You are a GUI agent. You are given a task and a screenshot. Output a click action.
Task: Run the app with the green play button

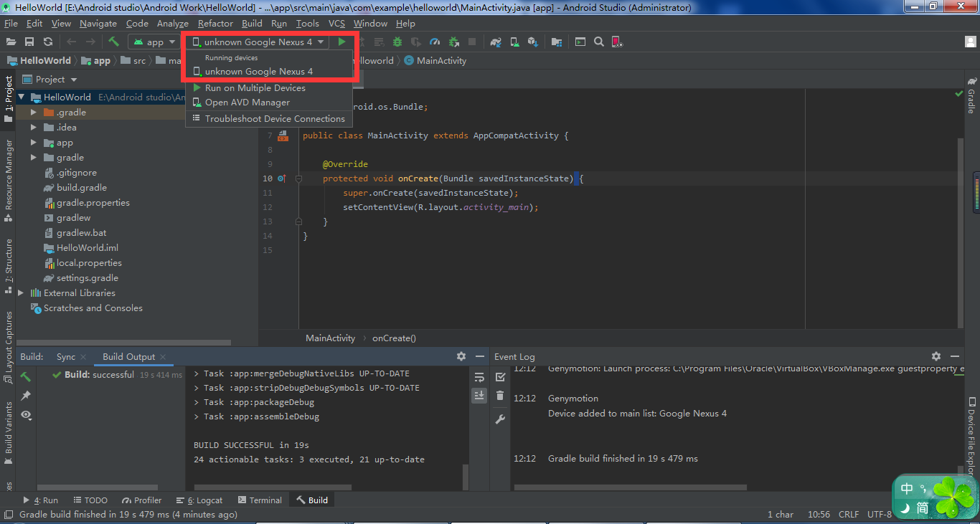(x=341, y=42)
